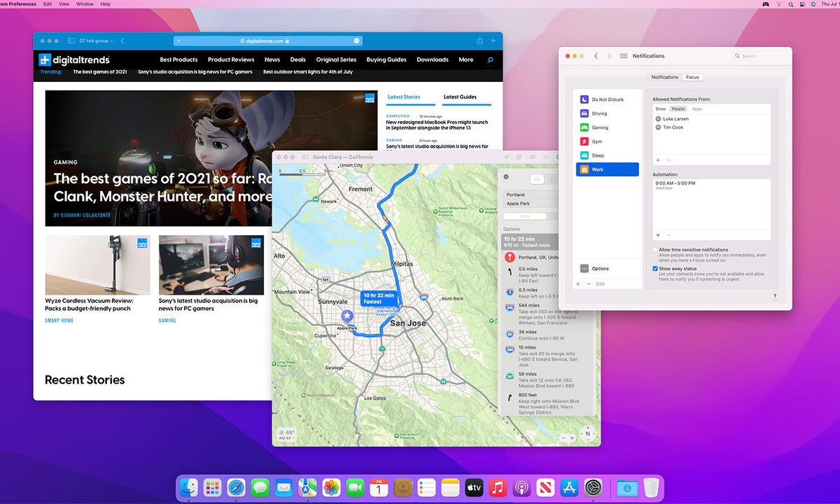Select the Latest Stories tab

click(404, 97)
